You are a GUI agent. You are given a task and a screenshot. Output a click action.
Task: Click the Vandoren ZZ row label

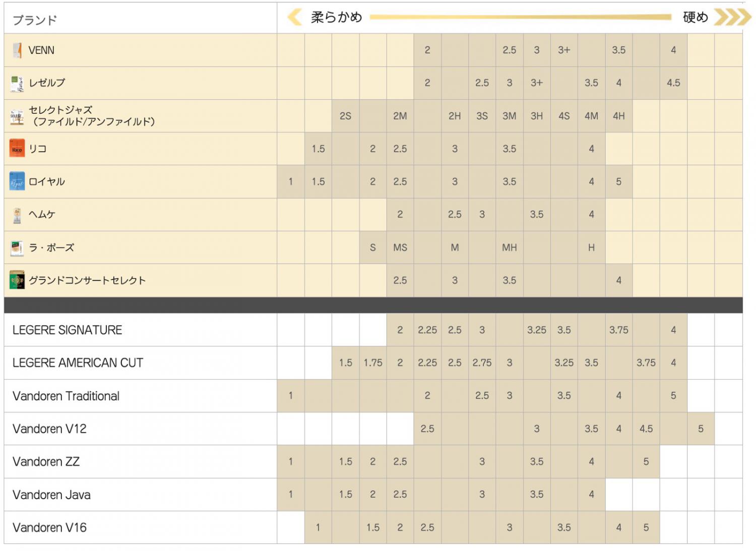pyautogui.click(x=46, y=461)
